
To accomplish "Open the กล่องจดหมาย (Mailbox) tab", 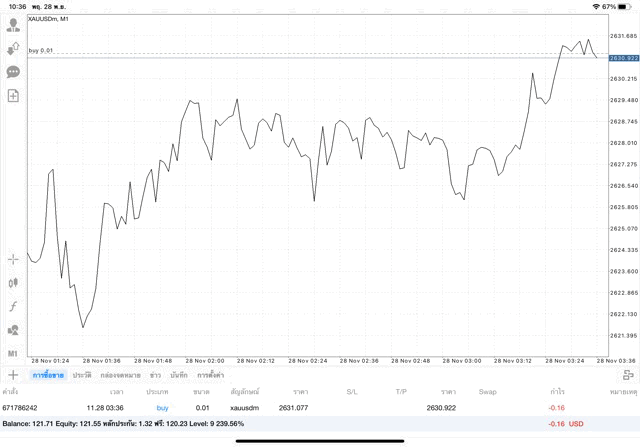I will pos(119,375).
